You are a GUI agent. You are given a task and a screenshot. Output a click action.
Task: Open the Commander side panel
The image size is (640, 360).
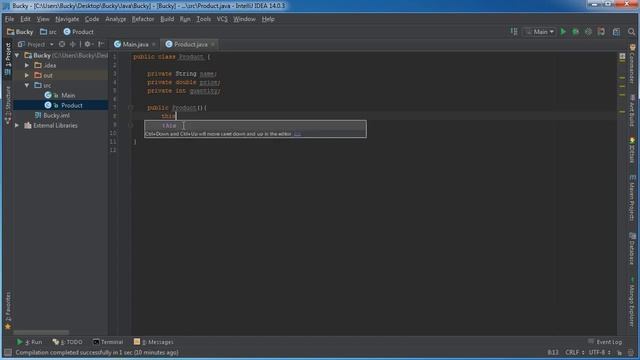point(632,63)
